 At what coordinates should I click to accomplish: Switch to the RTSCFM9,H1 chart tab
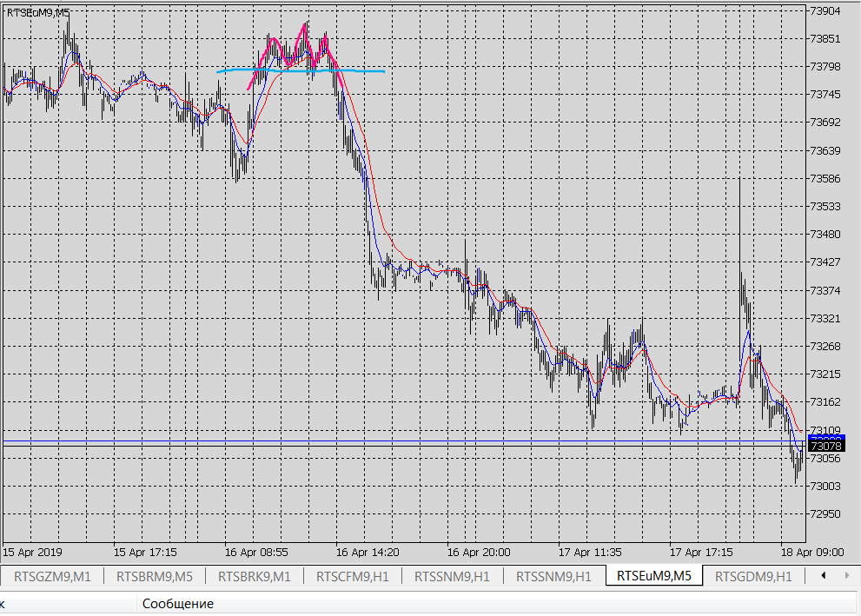pyautogui.click(x=353, y=577)
